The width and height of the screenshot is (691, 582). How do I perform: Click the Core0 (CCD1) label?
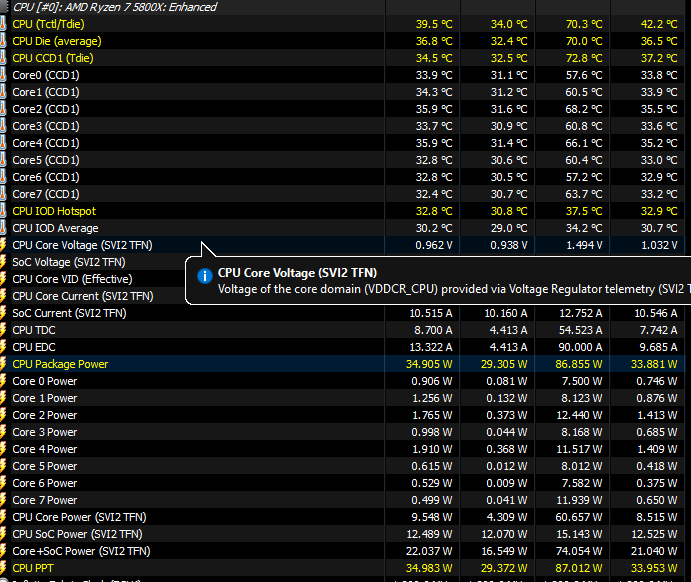(x=46, y=75)
